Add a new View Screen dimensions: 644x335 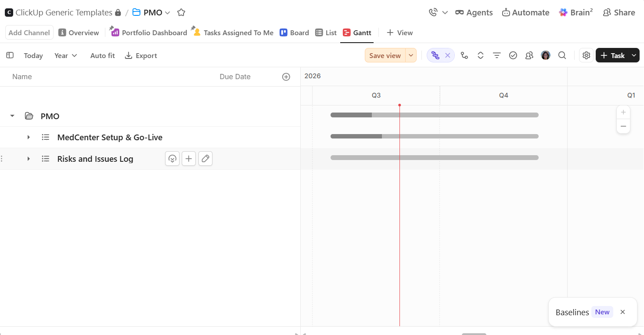tap(399, 33)
